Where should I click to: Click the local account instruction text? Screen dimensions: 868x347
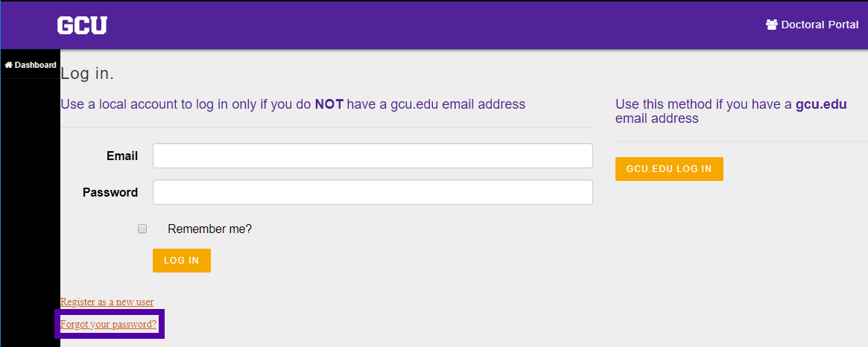(293, 104)
